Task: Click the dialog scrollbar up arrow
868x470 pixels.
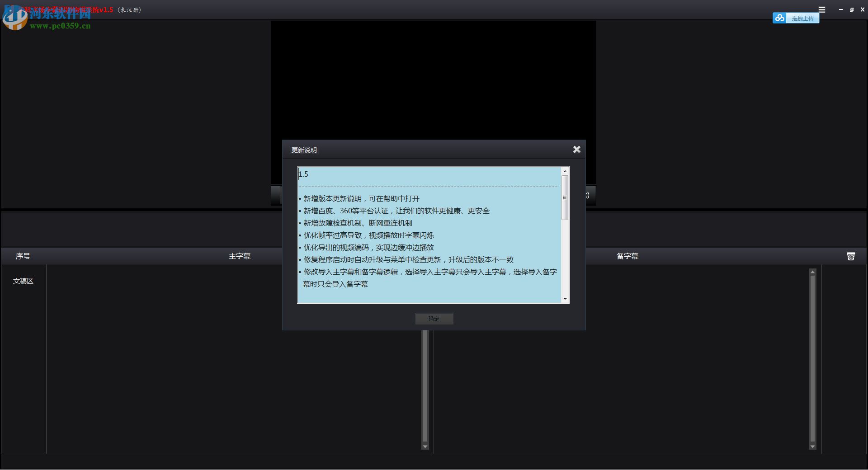Action: [x=565, y=171]
